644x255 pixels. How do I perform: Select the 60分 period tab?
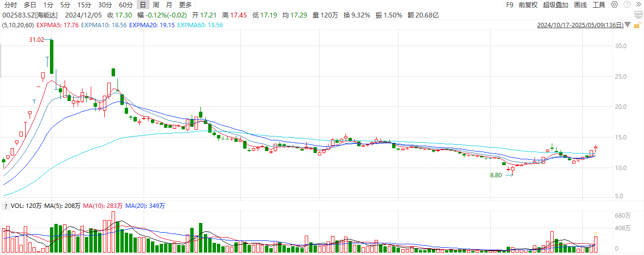(126, 5)
